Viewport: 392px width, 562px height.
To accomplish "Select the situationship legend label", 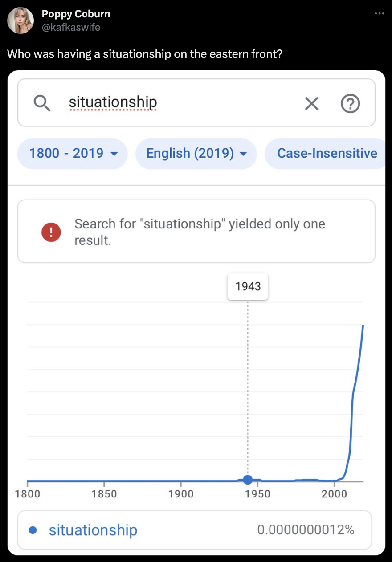I will pyautogui.click(x=93, y=530).
